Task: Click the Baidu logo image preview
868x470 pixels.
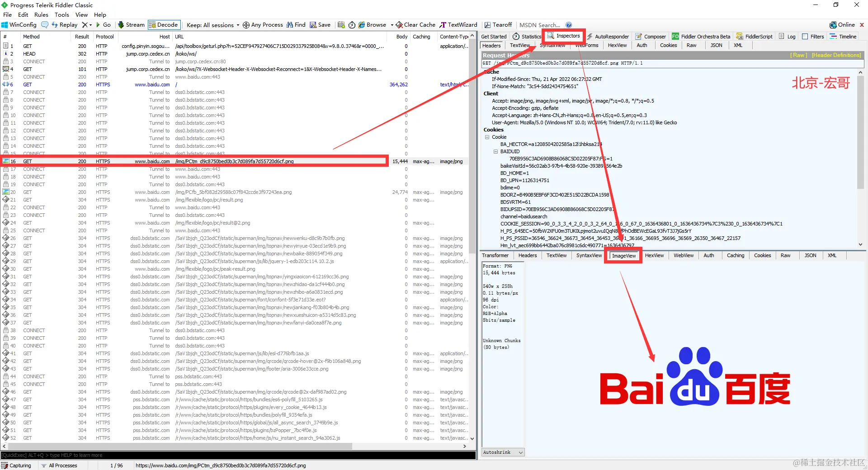Action: coord(695,377)
